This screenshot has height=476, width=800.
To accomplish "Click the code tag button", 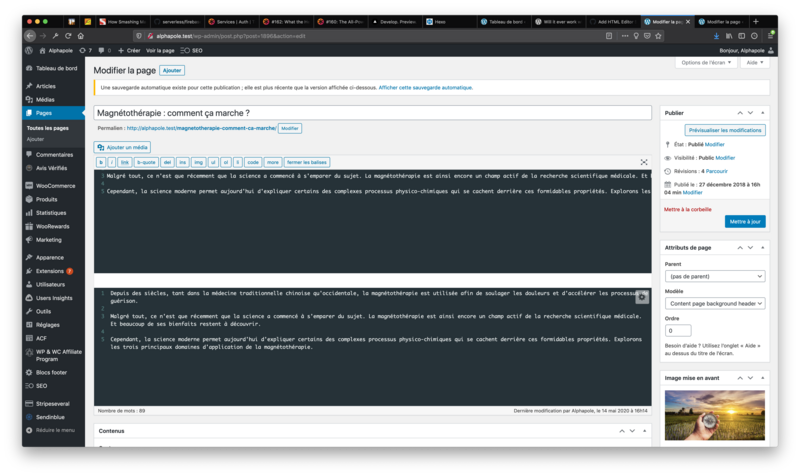I will [x=253, y=162].
